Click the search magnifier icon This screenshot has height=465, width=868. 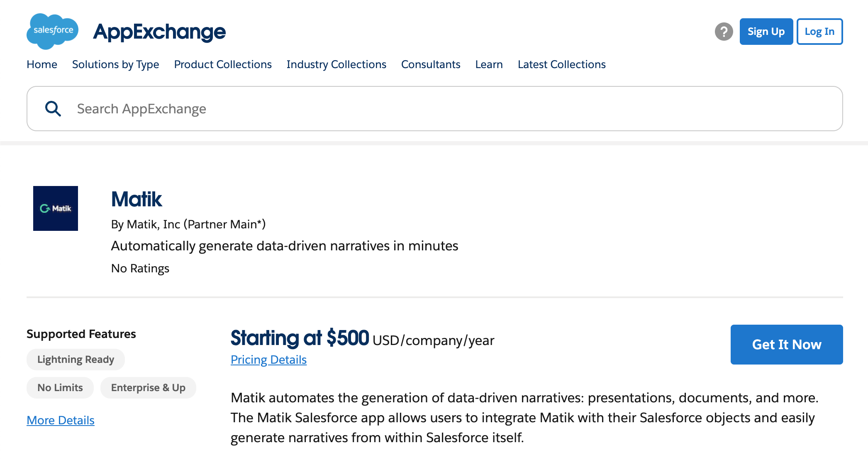point(53,109)
